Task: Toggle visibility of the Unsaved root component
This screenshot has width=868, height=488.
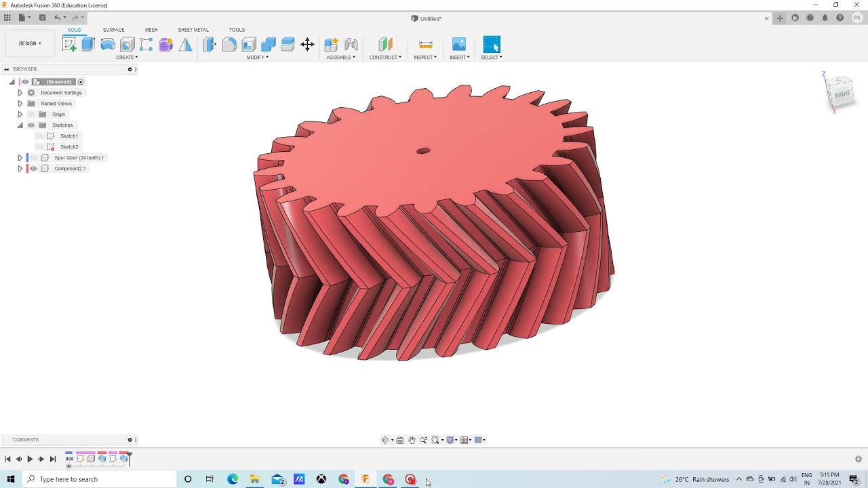Action: [x=26, y=82]
